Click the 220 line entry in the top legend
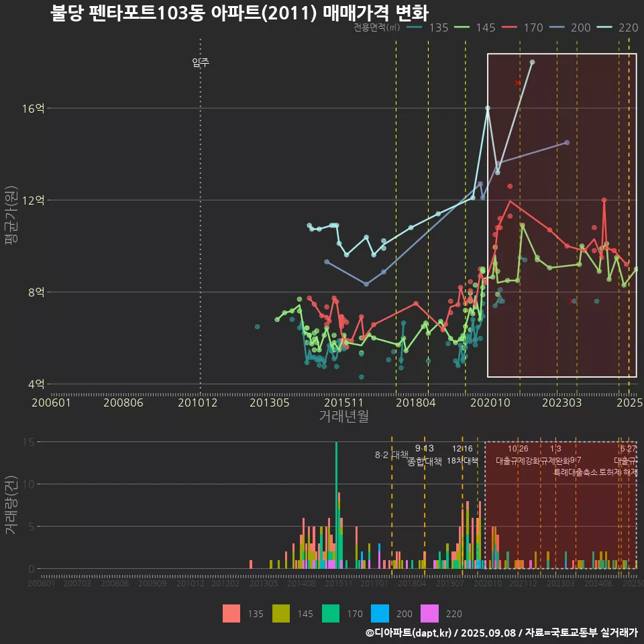The height and width of the screenshot is (644, 644). pyautogui.click(x=617, y=28)
